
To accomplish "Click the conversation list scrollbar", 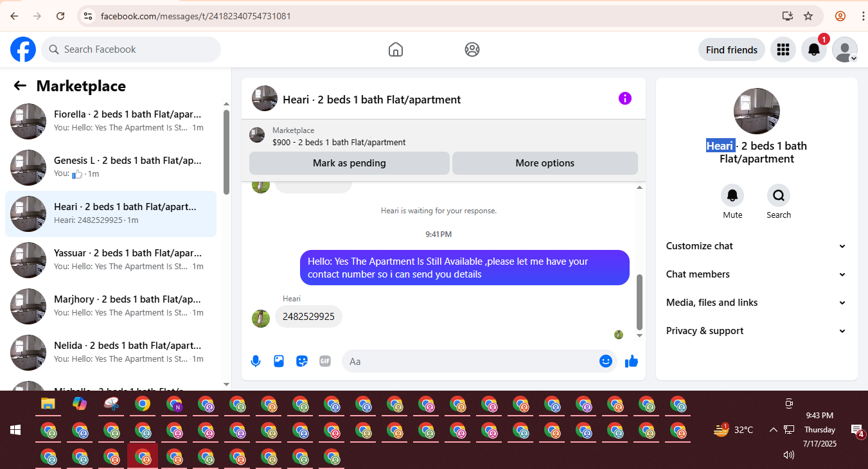I will (x=226, y=152).
